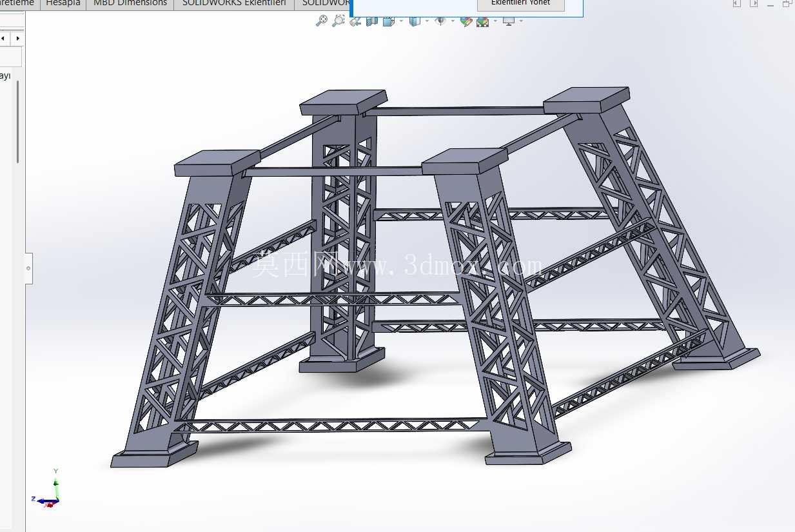Collapse the left panel using the side handle
Viewport: 795px width, 532px height.
(28, 267)
